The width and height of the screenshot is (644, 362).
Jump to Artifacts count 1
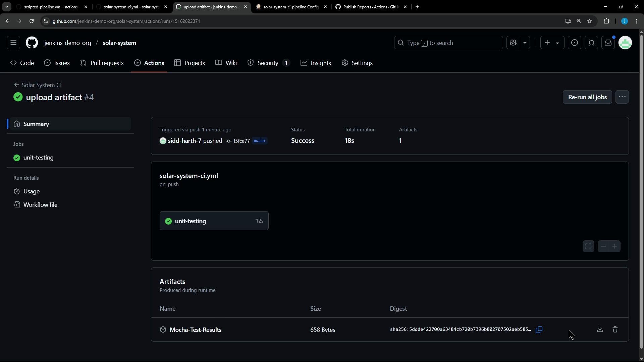click(x=400, y=141)
